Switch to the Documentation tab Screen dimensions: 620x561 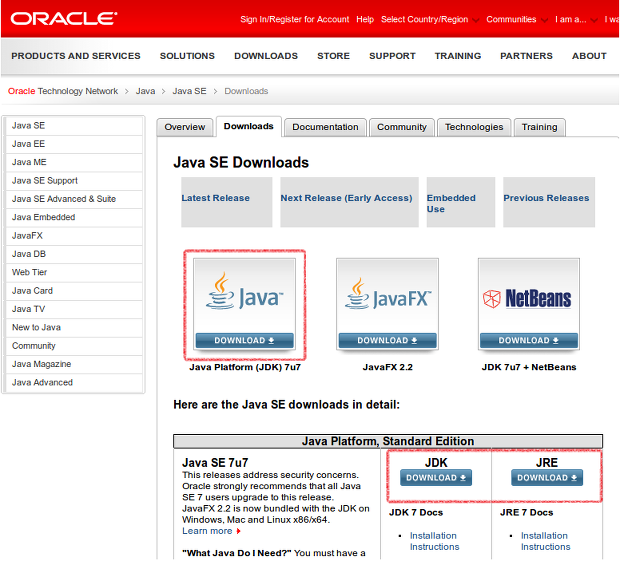pyautogui.click(x=325, y=127)
